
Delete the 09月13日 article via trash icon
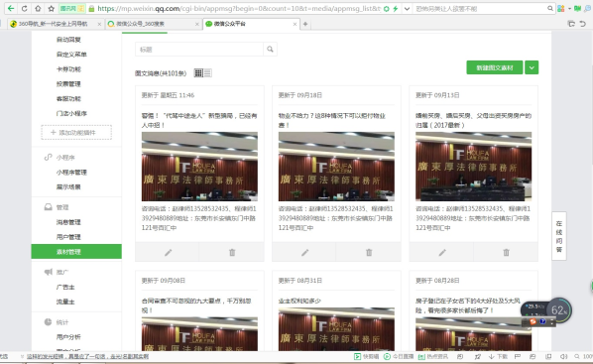[506, 252]
